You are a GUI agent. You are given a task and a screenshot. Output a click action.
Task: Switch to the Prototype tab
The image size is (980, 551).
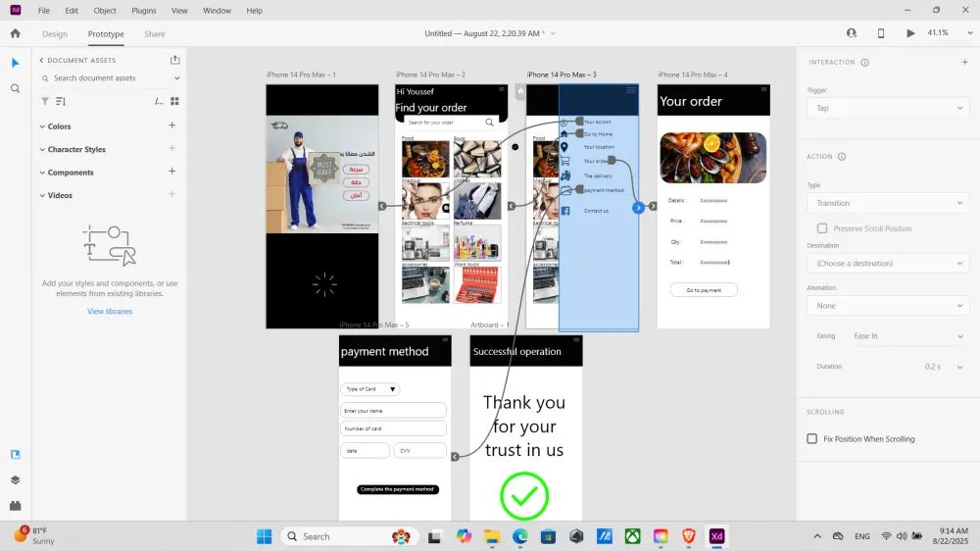106,33
